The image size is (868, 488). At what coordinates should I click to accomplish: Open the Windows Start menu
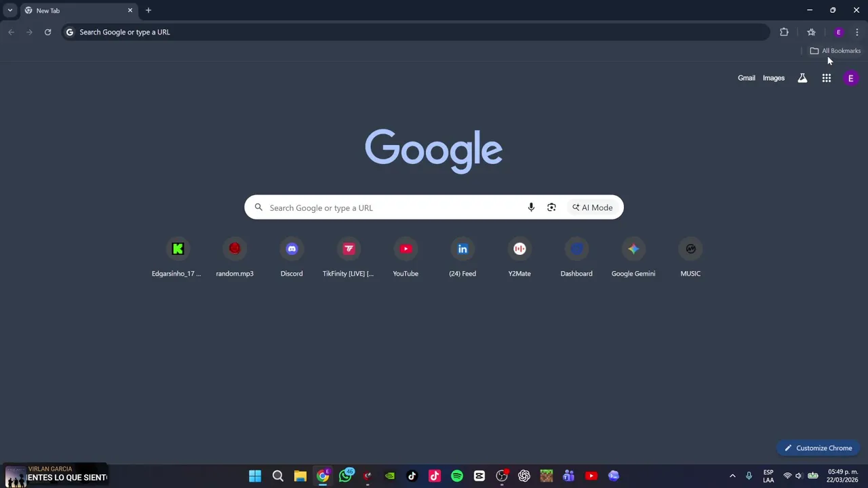pyautogui.click(x=255, y=476)
